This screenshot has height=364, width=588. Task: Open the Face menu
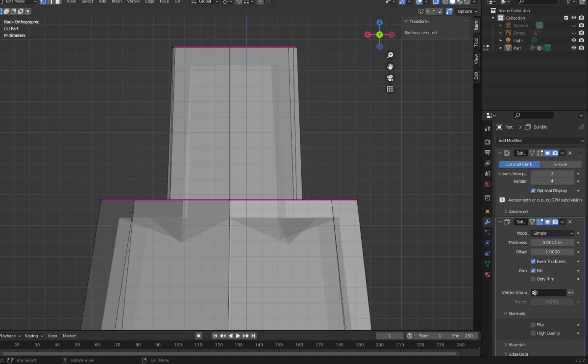[165, 2]
